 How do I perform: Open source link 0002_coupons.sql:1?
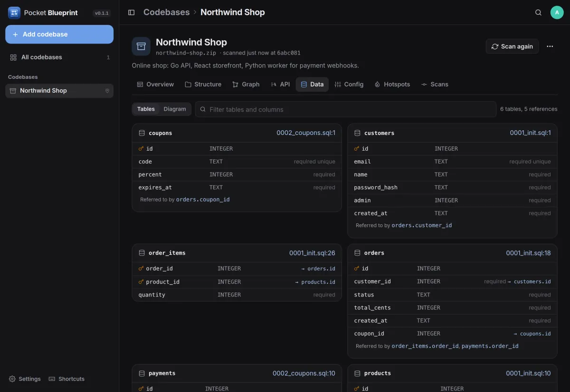tap(306, 133)
